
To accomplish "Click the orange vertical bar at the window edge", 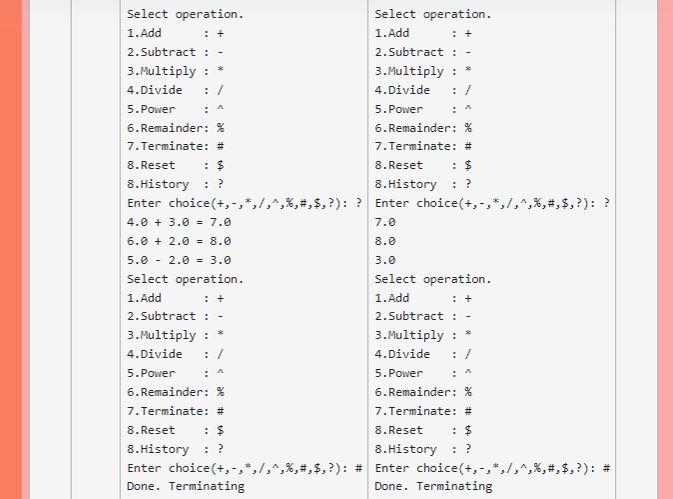I will coord(11,249).
